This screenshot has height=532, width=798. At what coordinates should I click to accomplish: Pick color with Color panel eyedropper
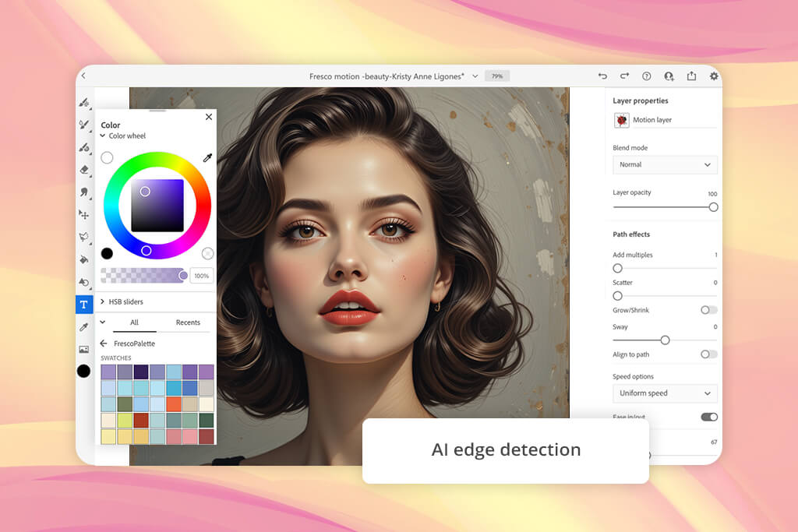pos(207,157)
